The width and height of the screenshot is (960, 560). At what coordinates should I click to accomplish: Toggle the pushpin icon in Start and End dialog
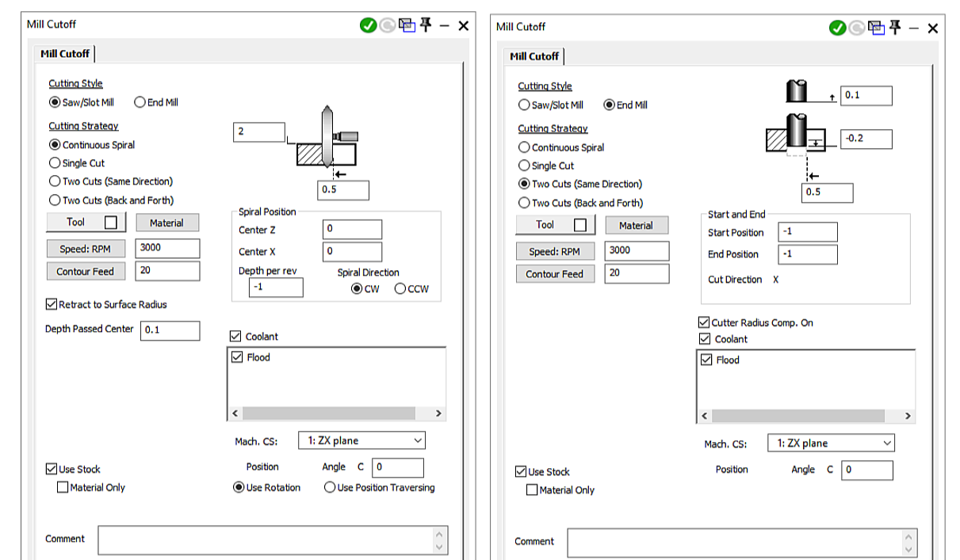pyautogui.click(x=895, y=27)
